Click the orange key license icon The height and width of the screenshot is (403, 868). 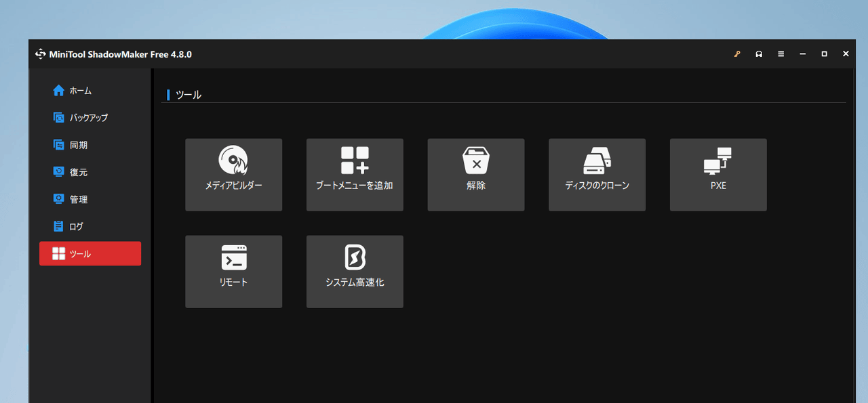point(737,54)
